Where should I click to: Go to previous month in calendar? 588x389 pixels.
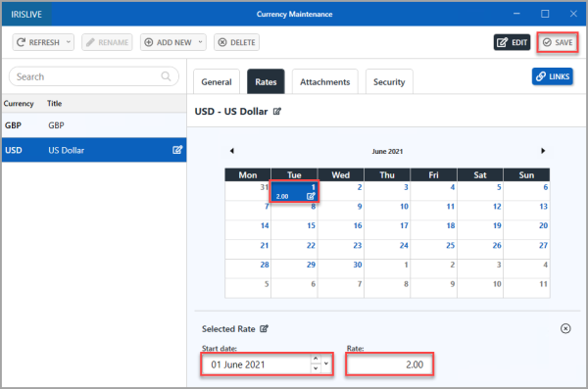[231, 151]
